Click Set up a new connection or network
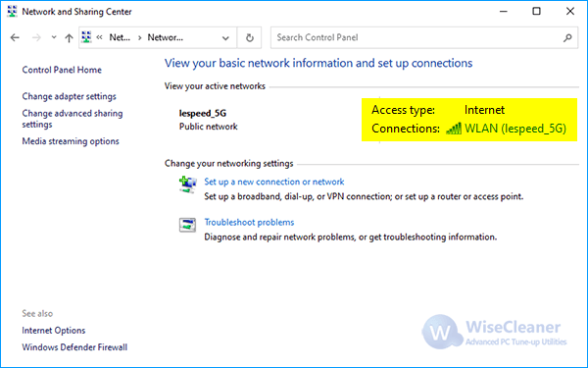 tap(273, 182)
